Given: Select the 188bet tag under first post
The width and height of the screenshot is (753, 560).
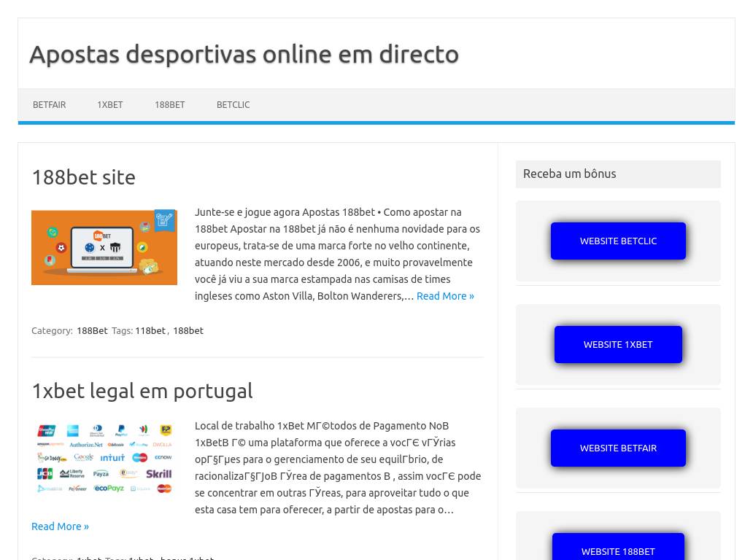Looking at the screenshot, I should [188, 331].
